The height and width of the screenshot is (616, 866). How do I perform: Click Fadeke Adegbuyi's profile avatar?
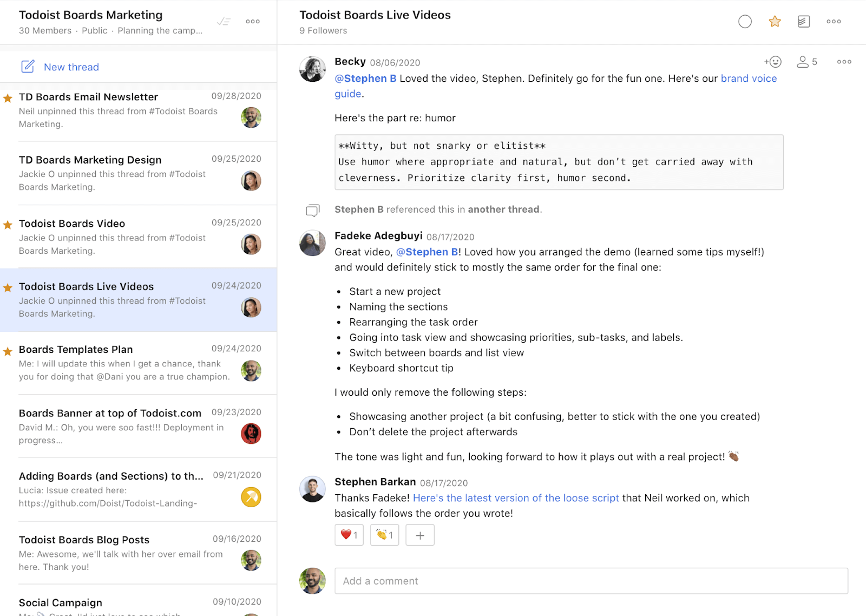(312, 243)
